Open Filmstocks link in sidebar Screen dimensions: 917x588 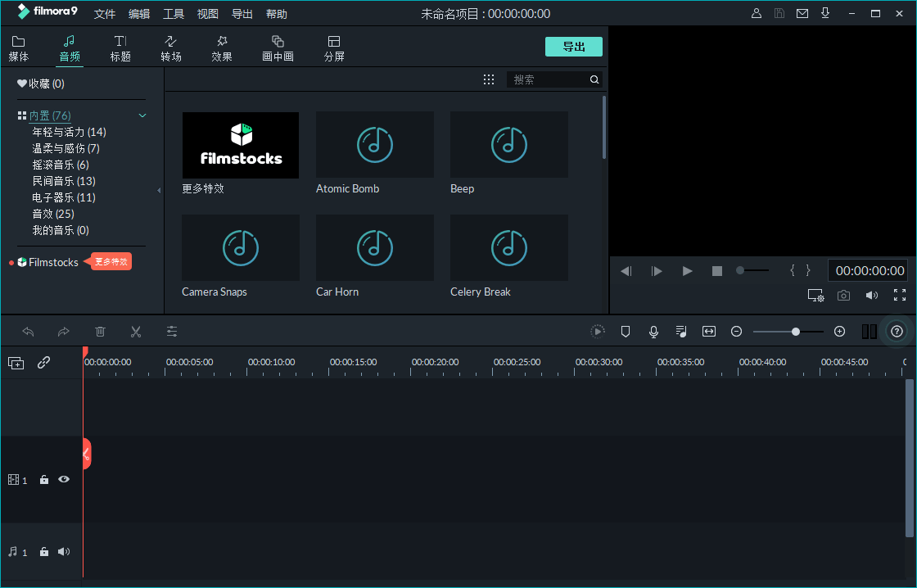click(53, 262)
